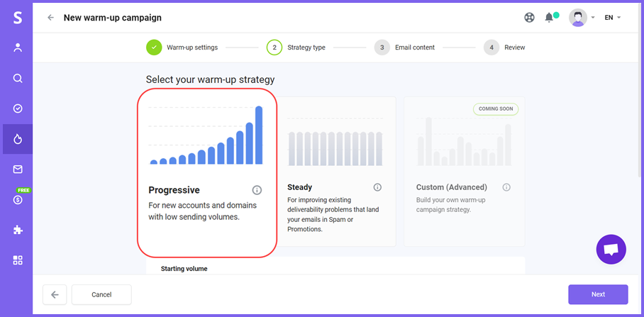
Task: Expand the account dropdown arrow beside avatar
Action: 593,18
